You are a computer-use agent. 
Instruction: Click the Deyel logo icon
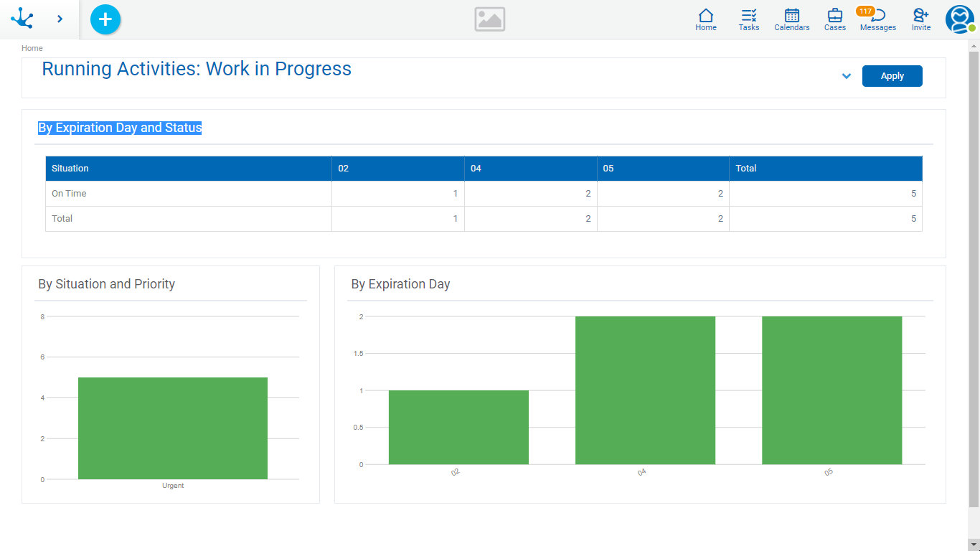[22, 19]
